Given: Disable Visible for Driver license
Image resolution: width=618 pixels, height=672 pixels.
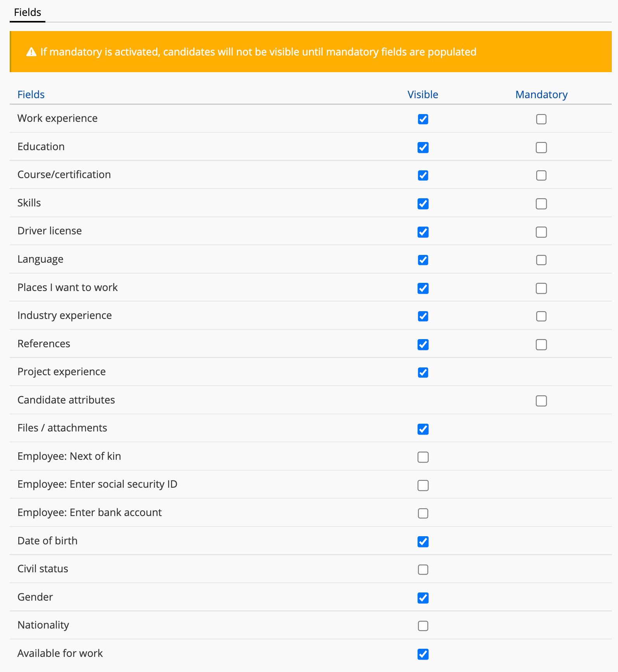Looking at the screenshot, I should click(x=423, y=232).
